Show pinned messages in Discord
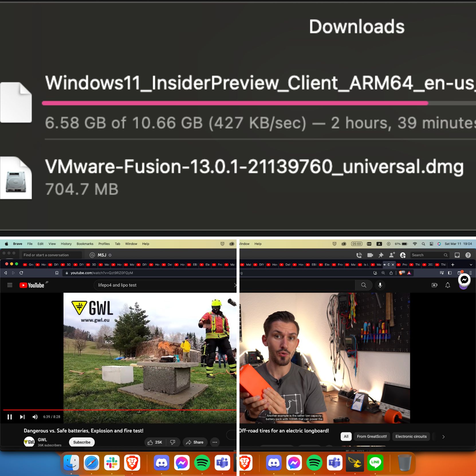476x476 pixels. pyautogui.click(x=381, y=255)
